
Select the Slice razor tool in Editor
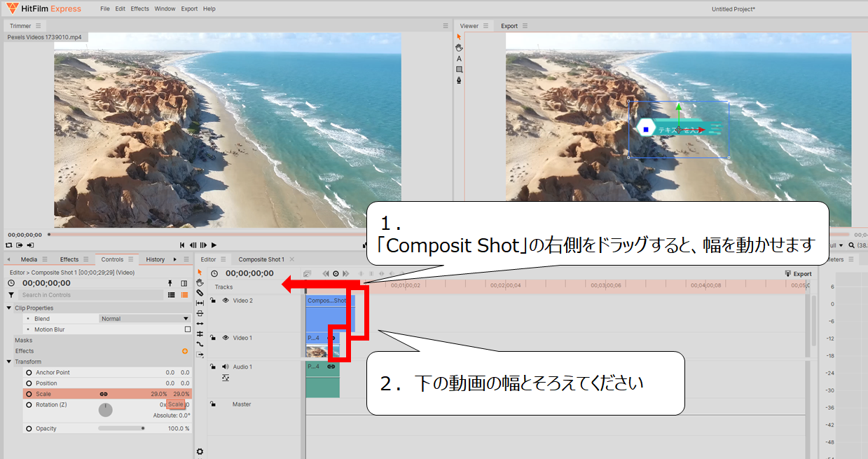[200, 292]
